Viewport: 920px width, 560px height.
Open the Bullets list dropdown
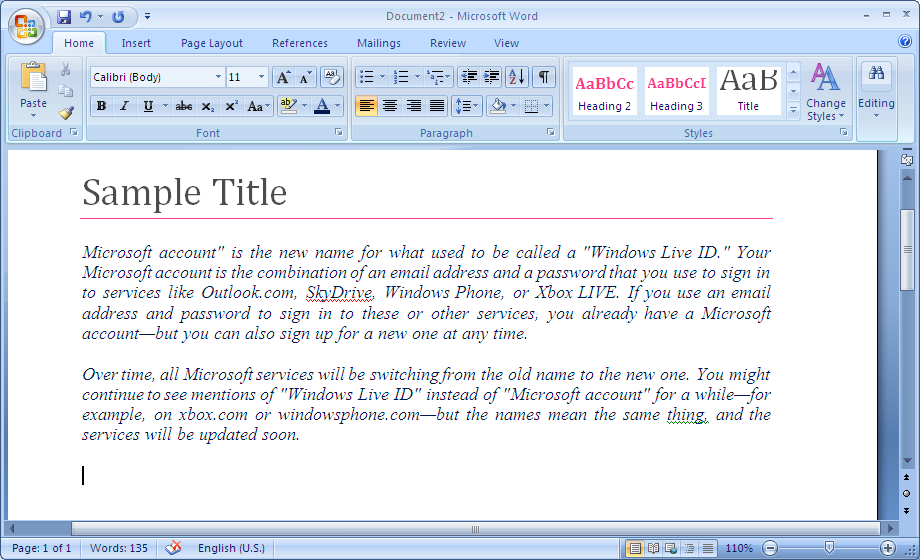[383, 77]
